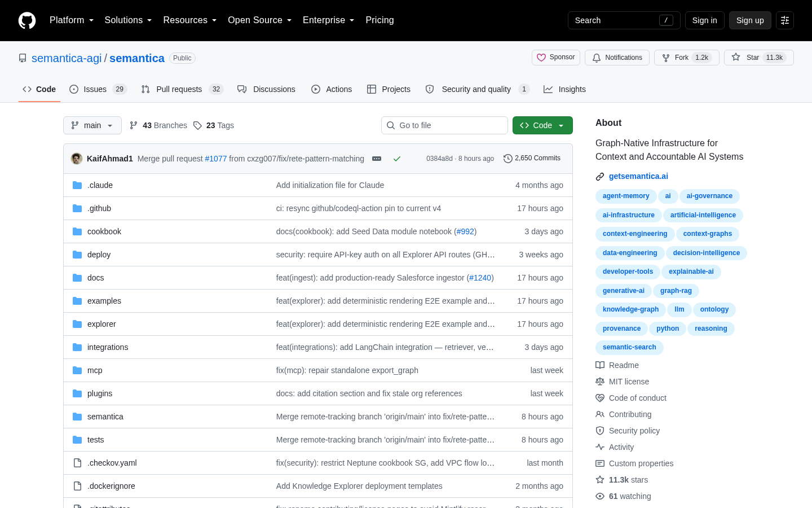Open the getsemantica.ai website link

pyautogui.click(x=638, y=176)
